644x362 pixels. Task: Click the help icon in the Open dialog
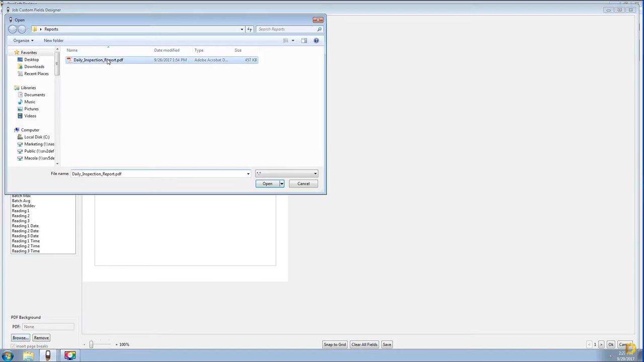[x=316, y=41]
